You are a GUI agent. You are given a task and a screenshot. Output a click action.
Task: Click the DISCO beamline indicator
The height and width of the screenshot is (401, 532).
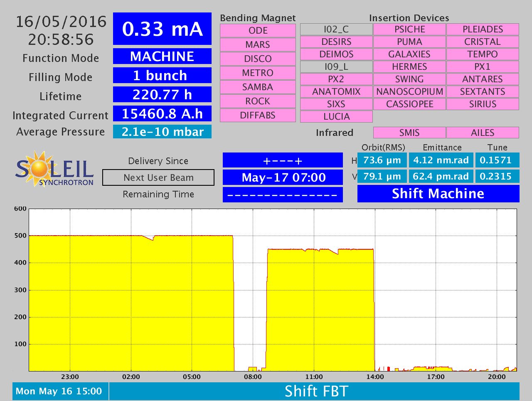[x=258, y=59]
